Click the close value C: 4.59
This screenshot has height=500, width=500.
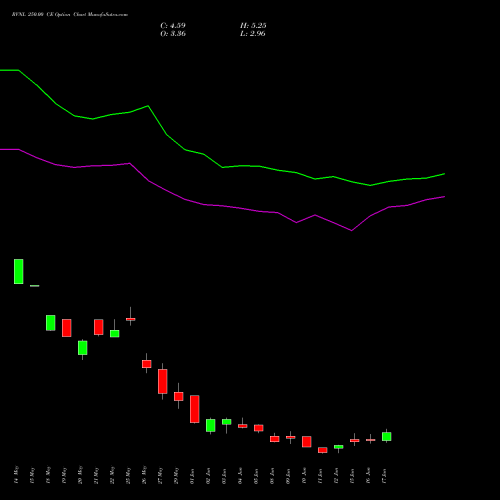[x=173, y=26]
